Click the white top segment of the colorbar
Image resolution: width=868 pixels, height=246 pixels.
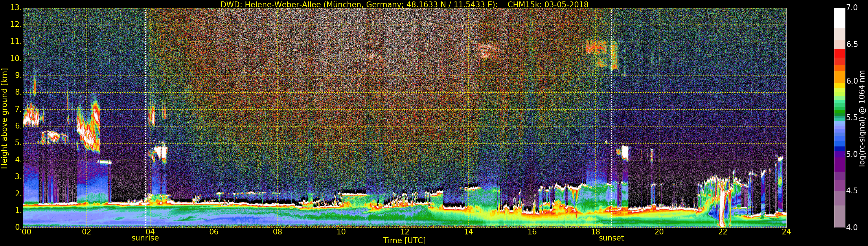839,18
